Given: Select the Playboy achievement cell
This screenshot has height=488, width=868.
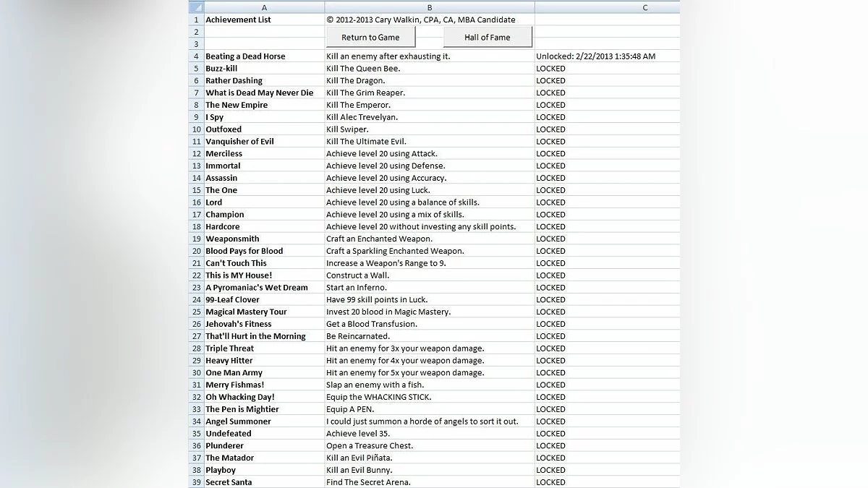Looking at the screenshot, I should 264,470.
